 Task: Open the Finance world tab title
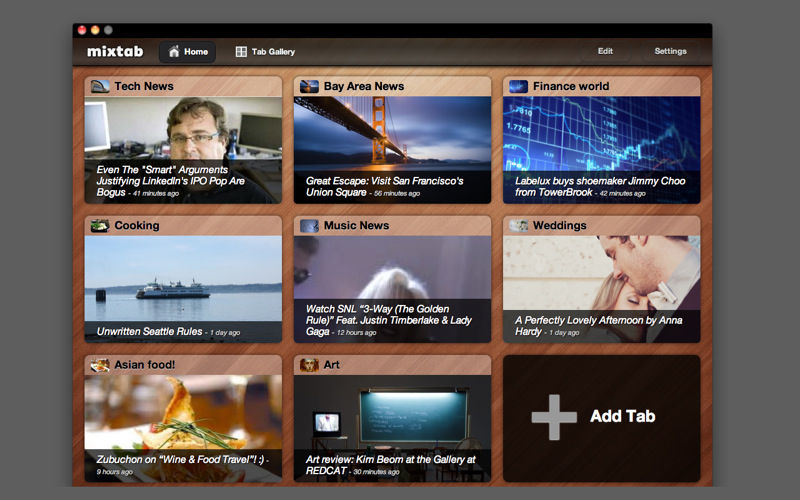tap(571, 86)
